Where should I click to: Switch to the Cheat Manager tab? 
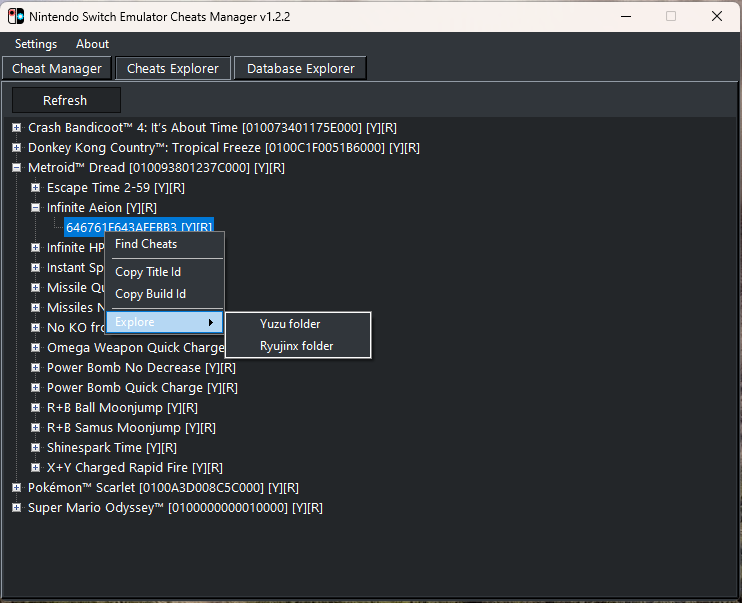pyautogui.click(x=57, y=69)
